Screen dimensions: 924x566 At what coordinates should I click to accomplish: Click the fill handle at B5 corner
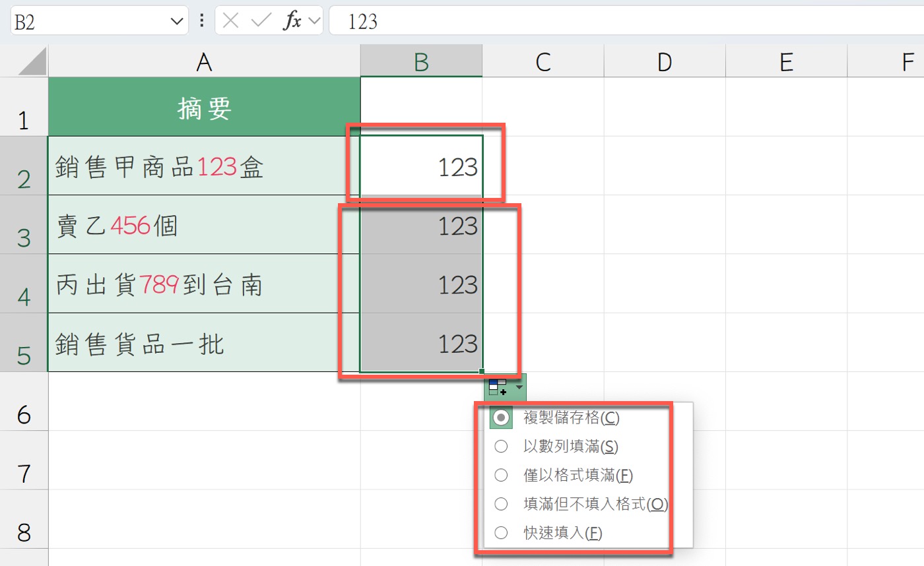tap(482, 371)
